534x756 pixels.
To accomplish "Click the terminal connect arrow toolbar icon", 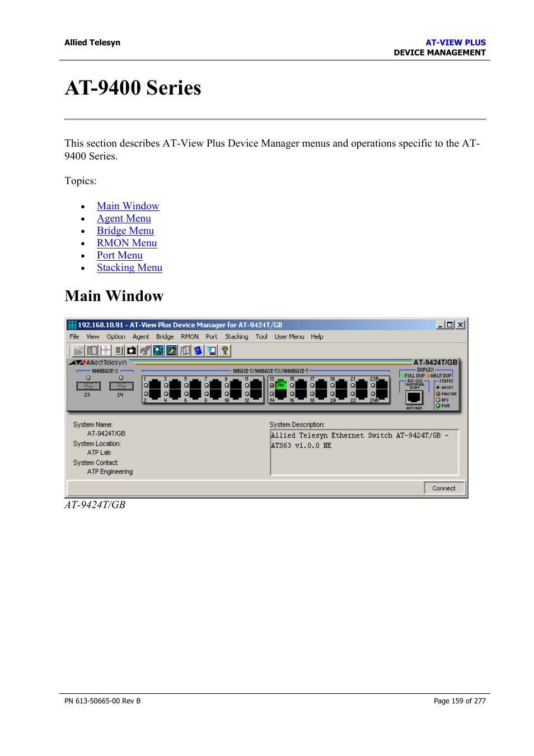I will 212,350.
